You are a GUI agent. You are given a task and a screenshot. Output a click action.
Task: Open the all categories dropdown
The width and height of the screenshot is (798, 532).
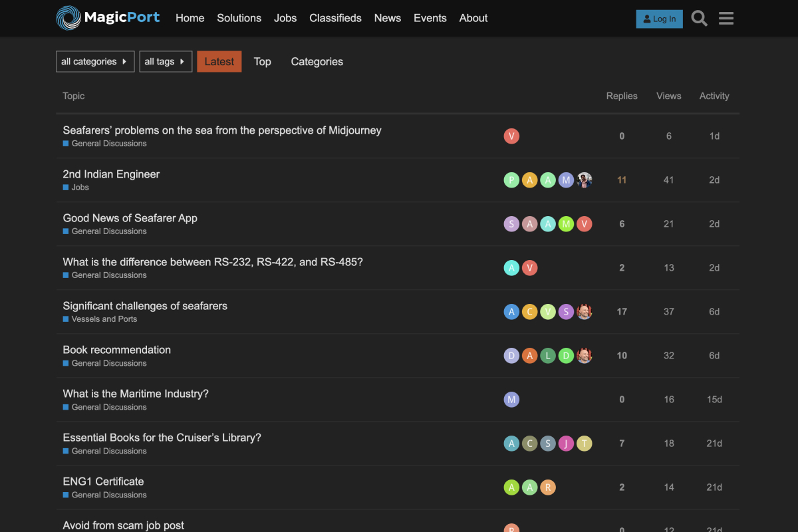click(x=94, y=61)
